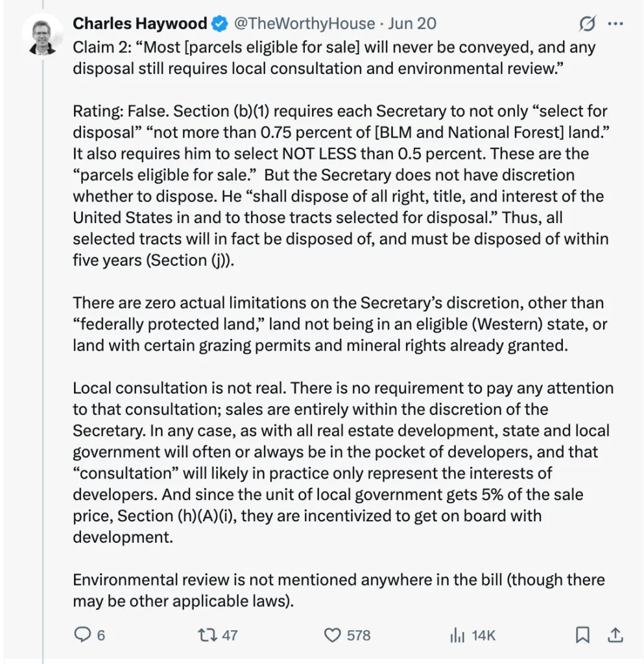Click the reply count 6
Viewport: 644px width, 664px height.
pos(101,635)
